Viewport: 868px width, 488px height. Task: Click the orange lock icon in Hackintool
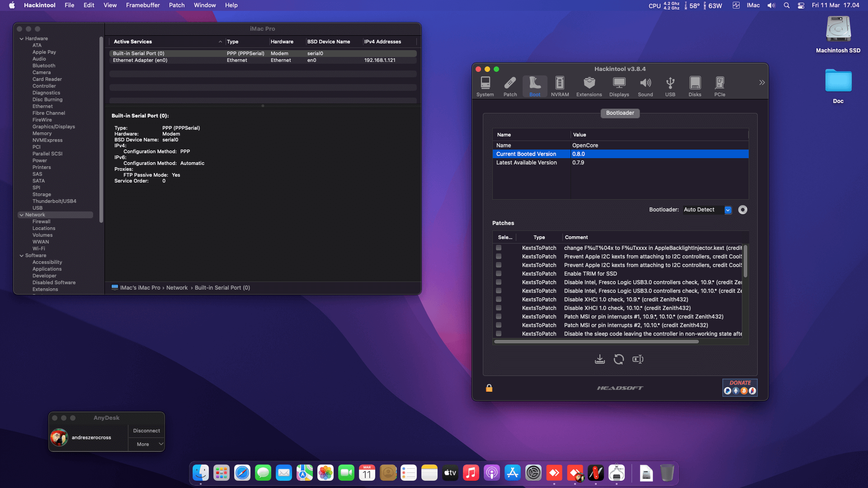(x=489, y=388)
